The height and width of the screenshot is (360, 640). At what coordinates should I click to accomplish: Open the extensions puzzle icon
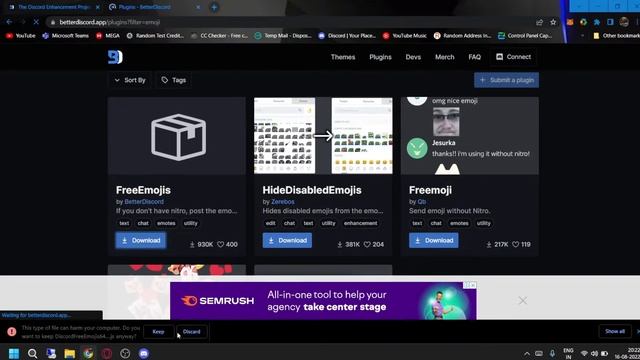[597, 22]
